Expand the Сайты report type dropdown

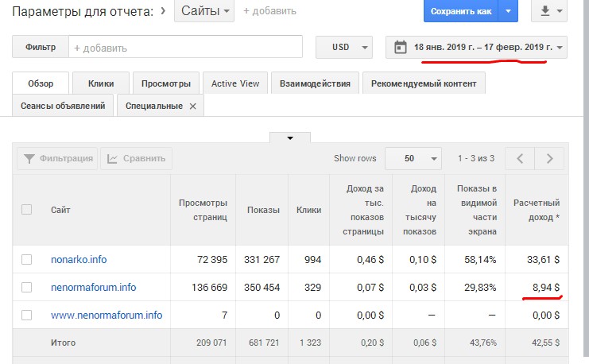pos(204,12)
